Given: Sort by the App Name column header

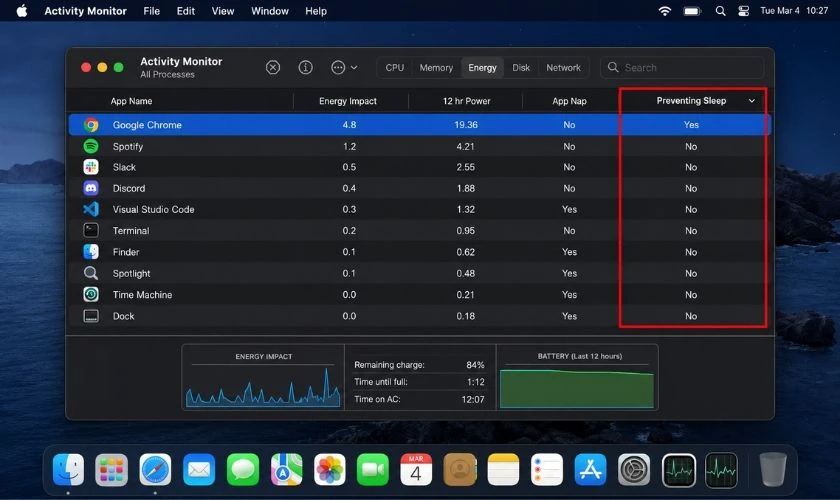Looking at the screenshot, I should coord(131,101).
